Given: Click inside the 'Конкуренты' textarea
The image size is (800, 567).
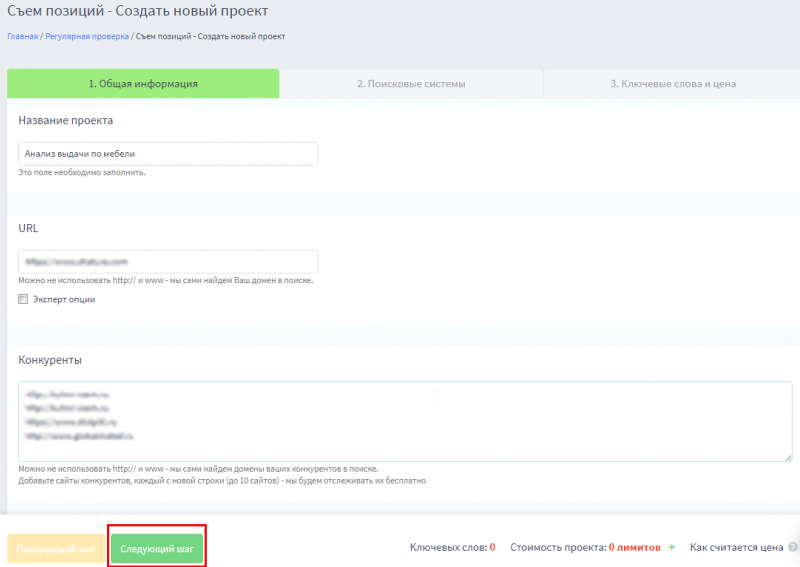Looking at the screenshot, I should (x=405, y=422).
